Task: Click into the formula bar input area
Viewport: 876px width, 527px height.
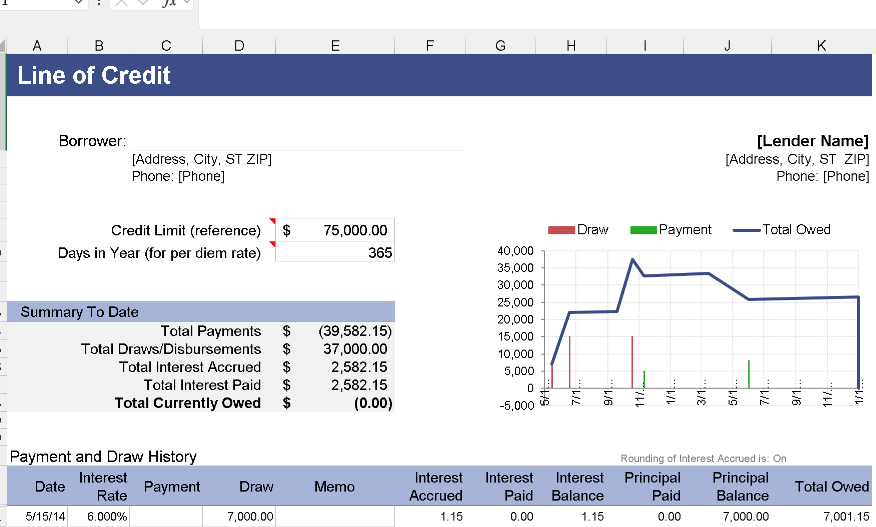Action: pos(536,13)
